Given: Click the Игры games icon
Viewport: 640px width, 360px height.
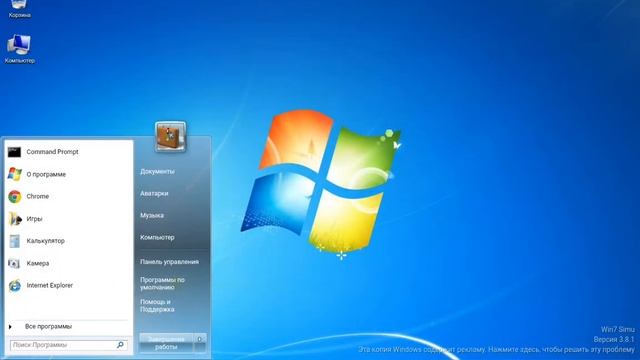Looking at the screenshot, I should pos(15,219).
